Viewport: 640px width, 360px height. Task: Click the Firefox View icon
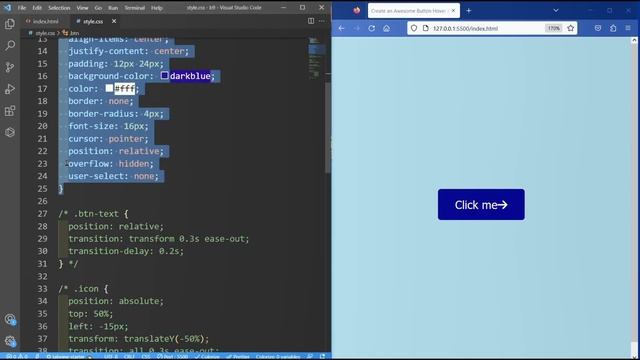[357, 11]
